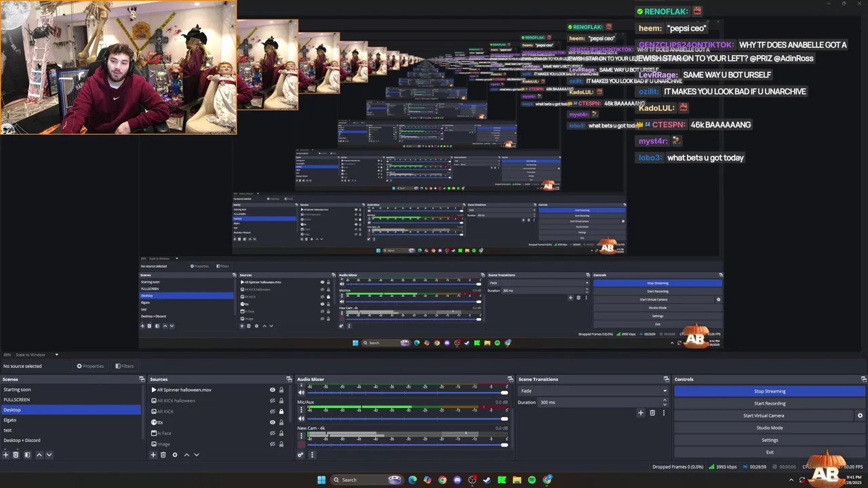Show the AR KICK source
The image size is (868, 488).
(273, 411)
